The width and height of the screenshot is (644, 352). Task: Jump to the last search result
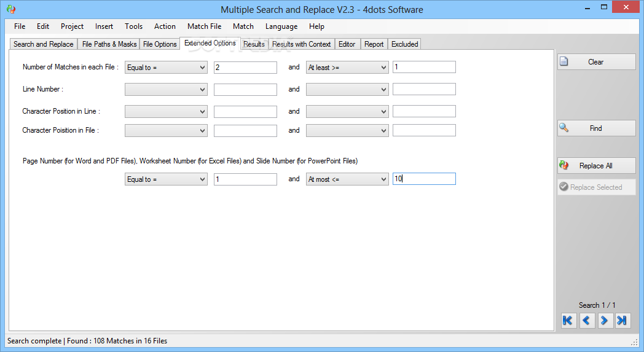[x=622, y=321]
